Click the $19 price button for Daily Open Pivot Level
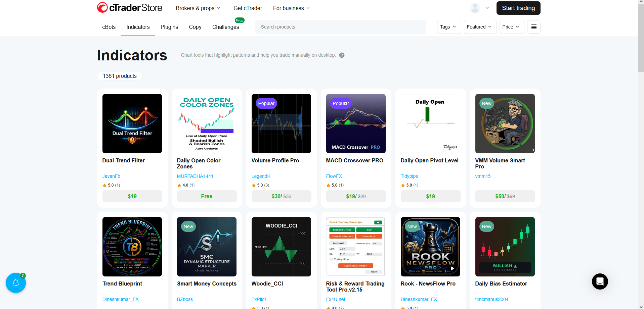Image resolution: width=644 pixels, height=309 pixels. pos(430,196)
